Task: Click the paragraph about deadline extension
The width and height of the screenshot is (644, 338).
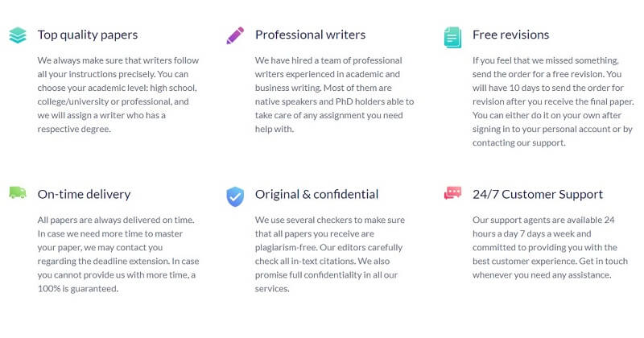Action: (118, 254)
